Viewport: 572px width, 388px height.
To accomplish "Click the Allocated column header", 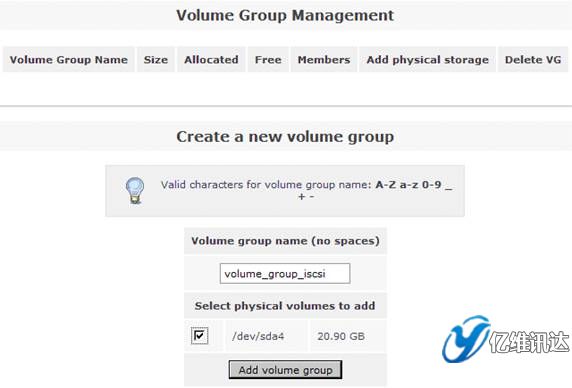I will (211, 59).
